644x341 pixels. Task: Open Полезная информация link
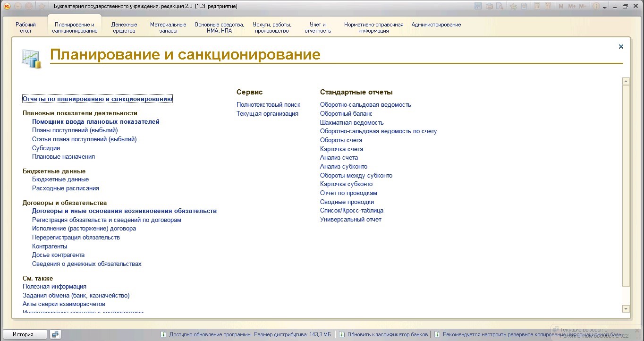[x=54, y=286]
